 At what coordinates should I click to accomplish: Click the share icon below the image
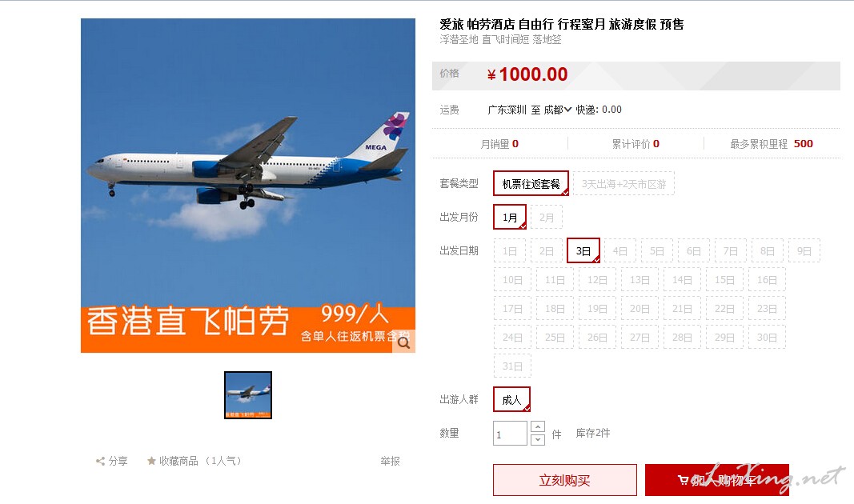[100, 462]
